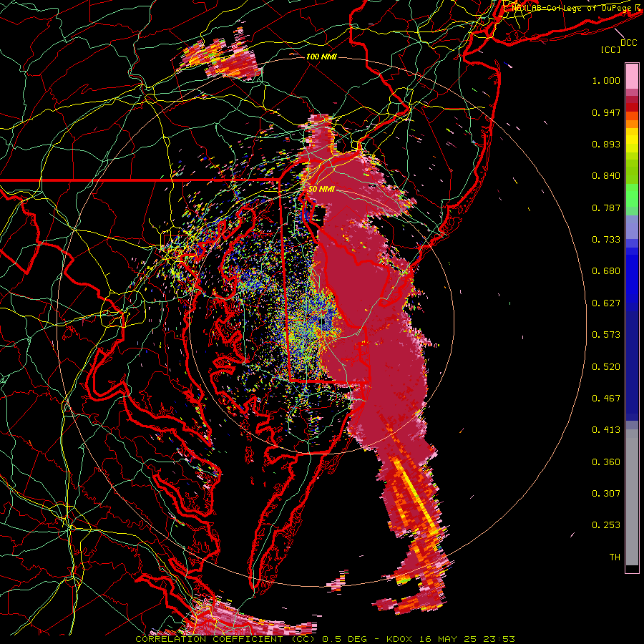Select the 0.253 scale value

click(x=606, y=525)
